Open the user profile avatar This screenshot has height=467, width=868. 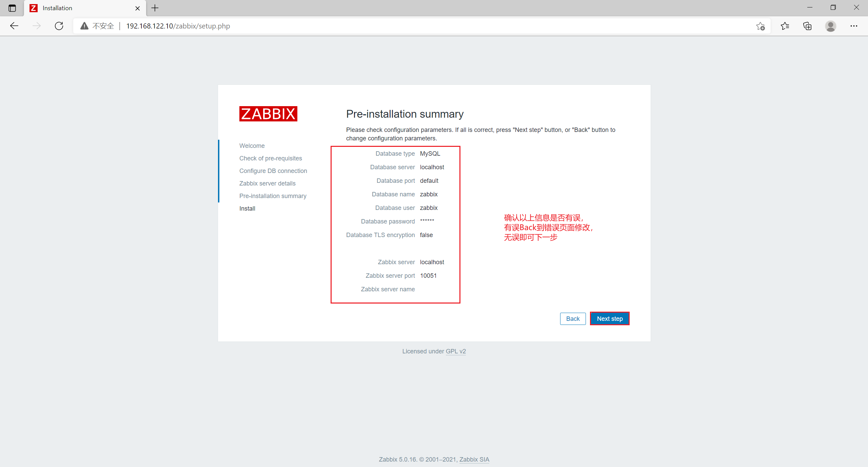coord(830,26)
